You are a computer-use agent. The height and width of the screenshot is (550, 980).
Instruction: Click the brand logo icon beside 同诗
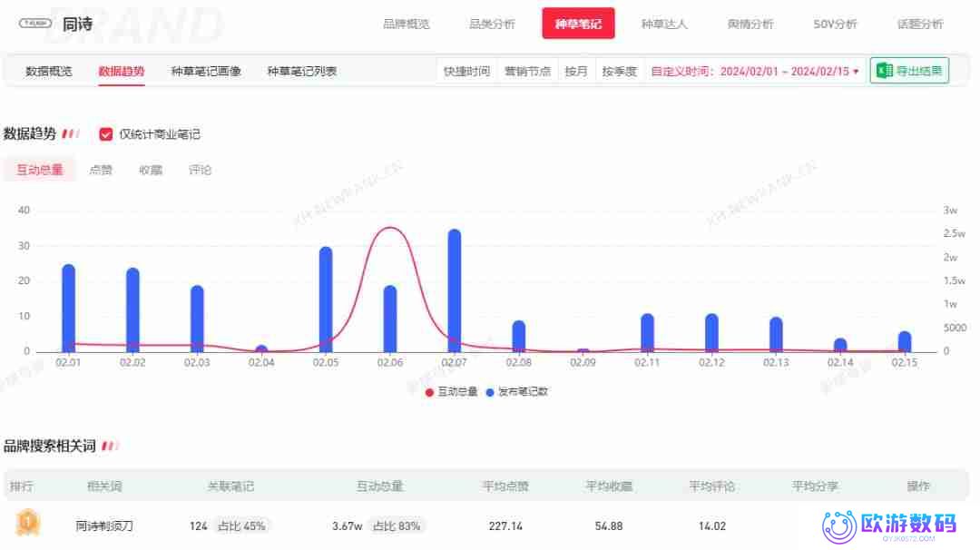[x=35, y=23]
